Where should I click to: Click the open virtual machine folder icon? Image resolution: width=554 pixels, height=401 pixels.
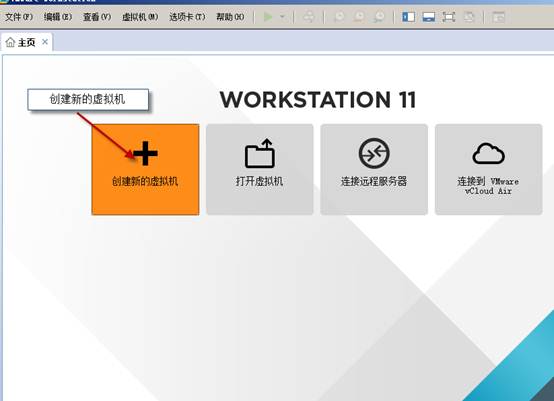click(260, 153)
